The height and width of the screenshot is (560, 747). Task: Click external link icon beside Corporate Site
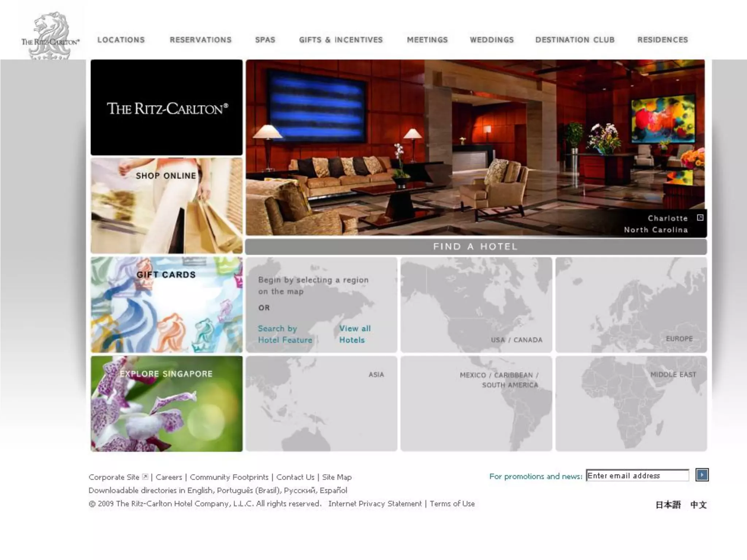[145, 477]
